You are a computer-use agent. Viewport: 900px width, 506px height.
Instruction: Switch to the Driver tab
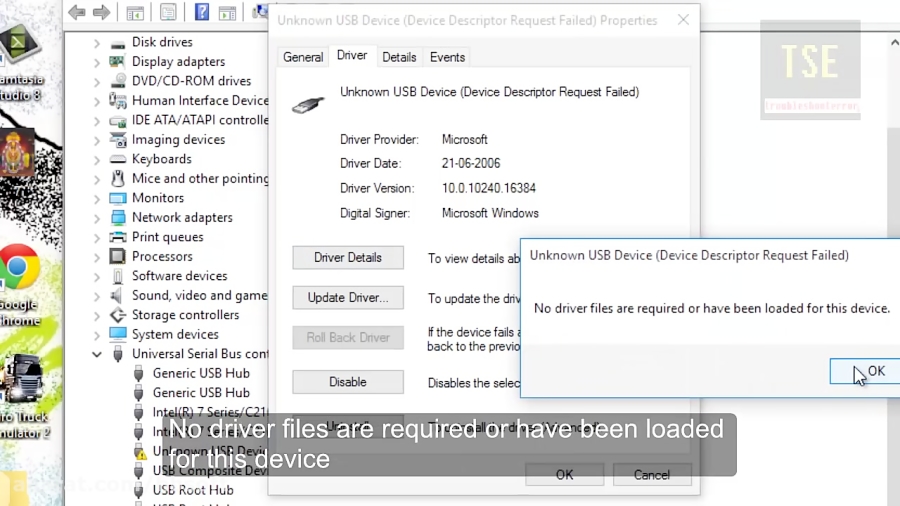point(352,56)
